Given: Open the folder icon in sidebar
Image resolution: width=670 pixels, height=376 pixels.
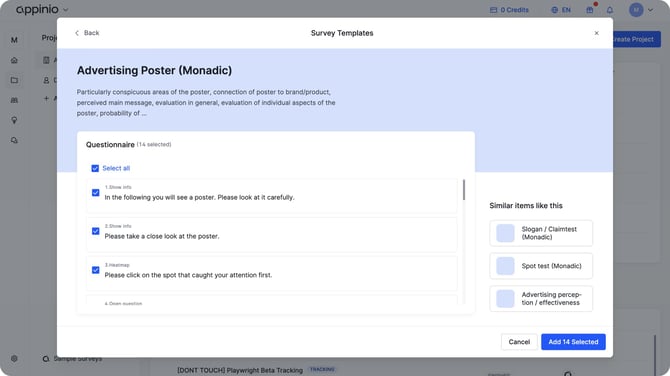Looking at the screenshot, I should (14, 80).
